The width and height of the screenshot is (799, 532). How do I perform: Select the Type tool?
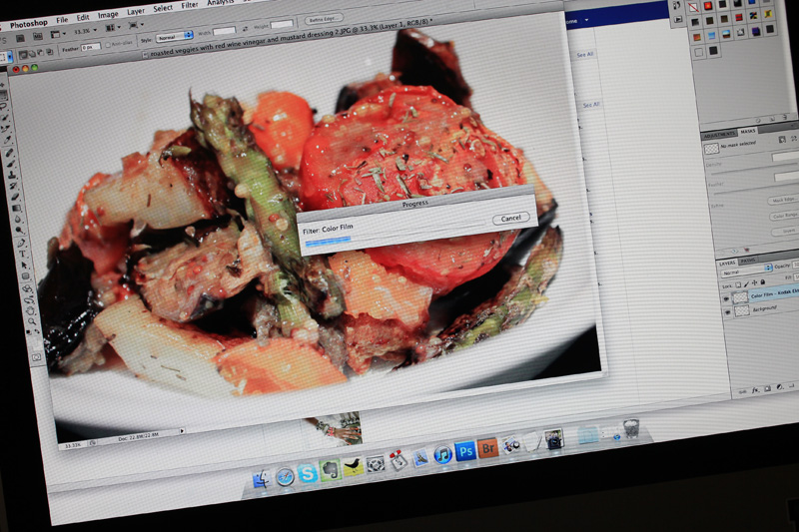coord(22,255)
